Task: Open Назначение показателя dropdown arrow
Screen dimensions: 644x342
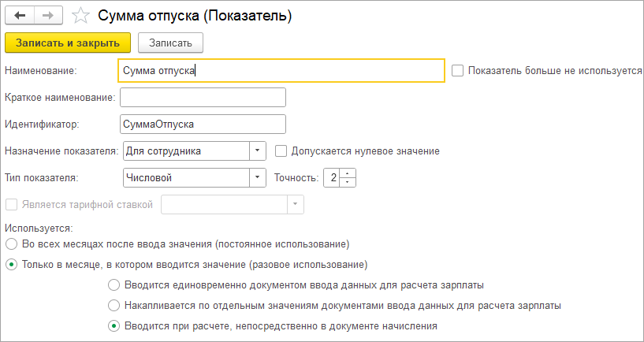Action: (258, 151)
